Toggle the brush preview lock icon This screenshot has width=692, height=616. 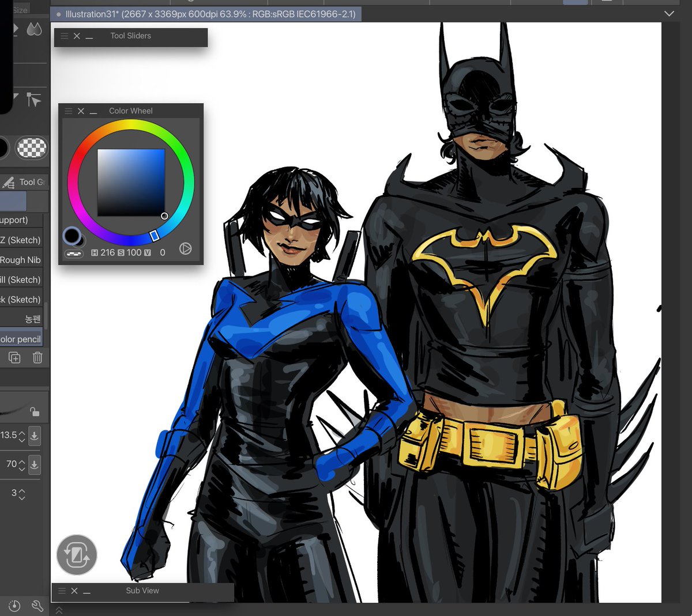pos(35,411)
